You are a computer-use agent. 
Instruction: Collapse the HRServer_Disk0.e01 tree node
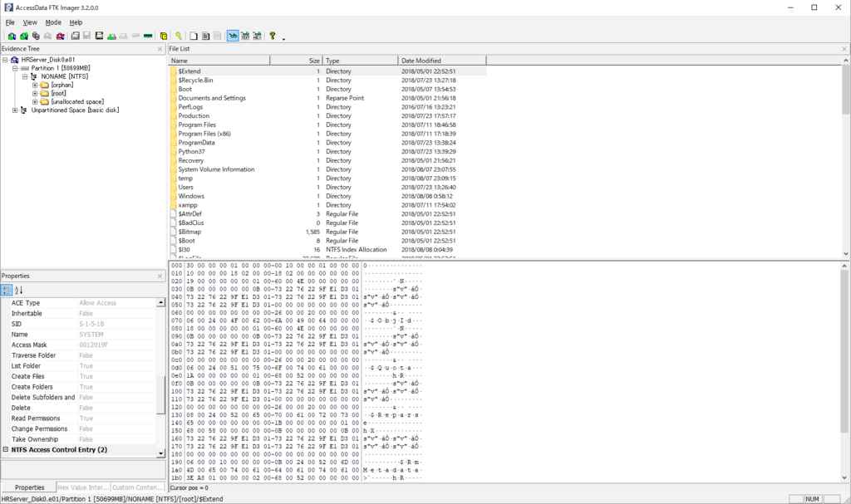point(5,60)
